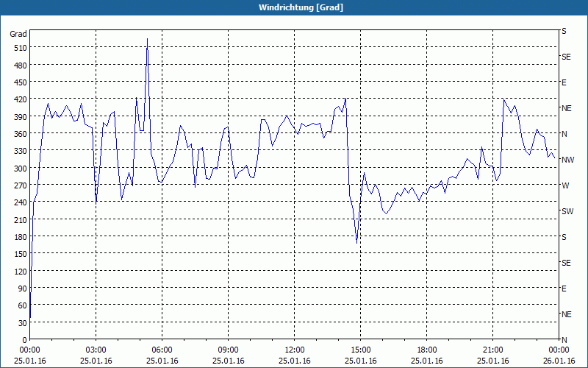The height and width of the screenshot is (368, 588).
Task: Select the 06:00 time axis label
Action: [x=162, y=350]
